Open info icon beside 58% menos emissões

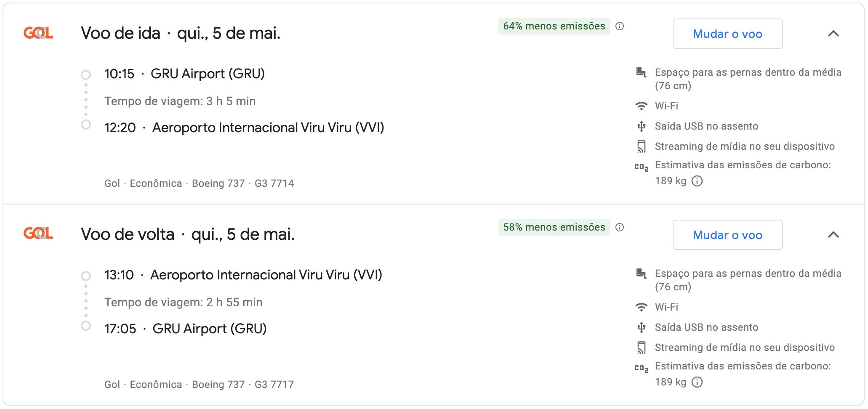(x=620, y=227)
